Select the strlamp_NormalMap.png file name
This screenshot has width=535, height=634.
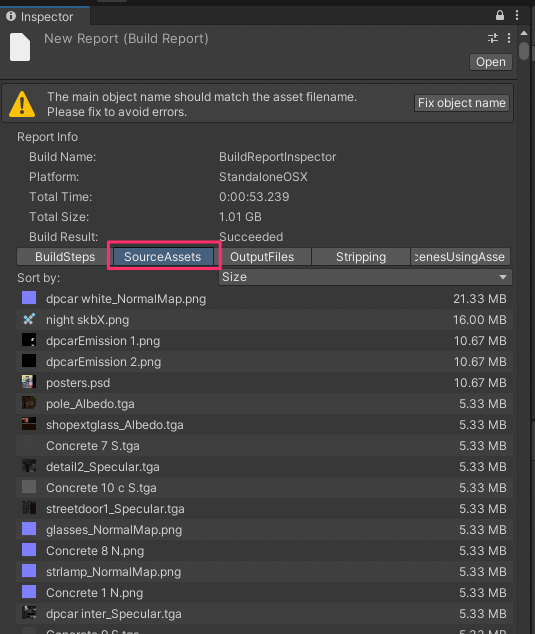113,572
